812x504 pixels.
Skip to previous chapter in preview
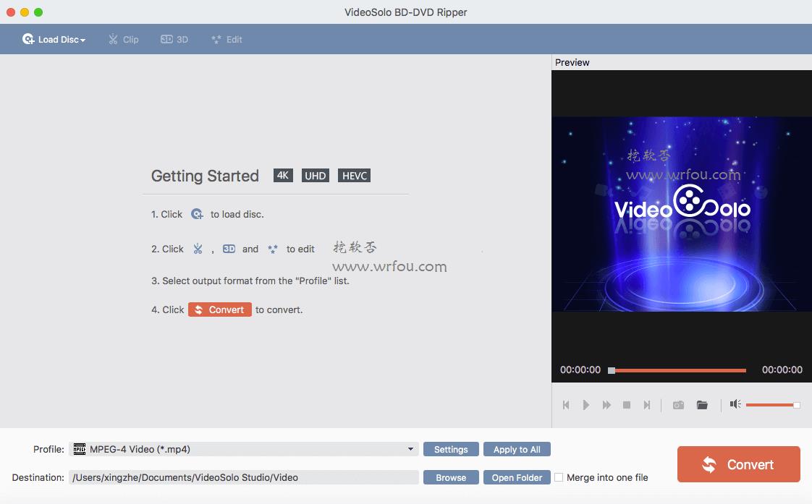pyautogui.click(x=566, y=405)
